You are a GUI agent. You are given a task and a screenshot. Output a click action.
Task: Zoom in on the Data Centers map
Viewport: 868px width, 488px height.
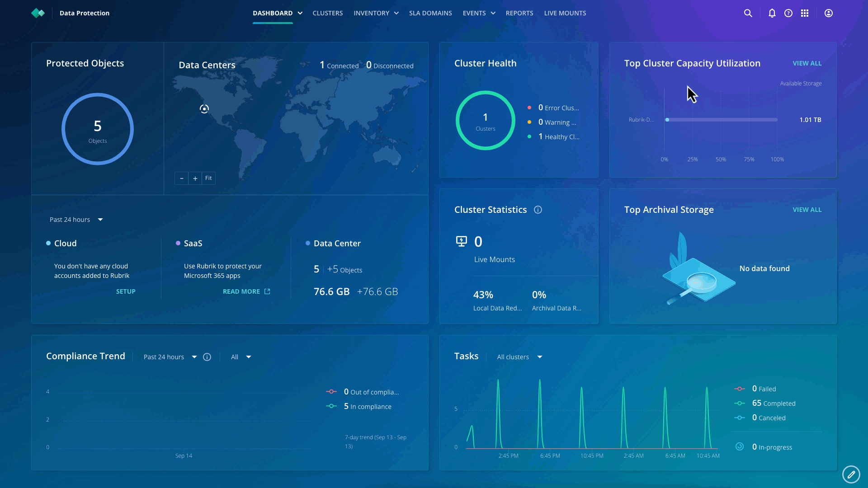pyautogui.click(x=195, y=178)
